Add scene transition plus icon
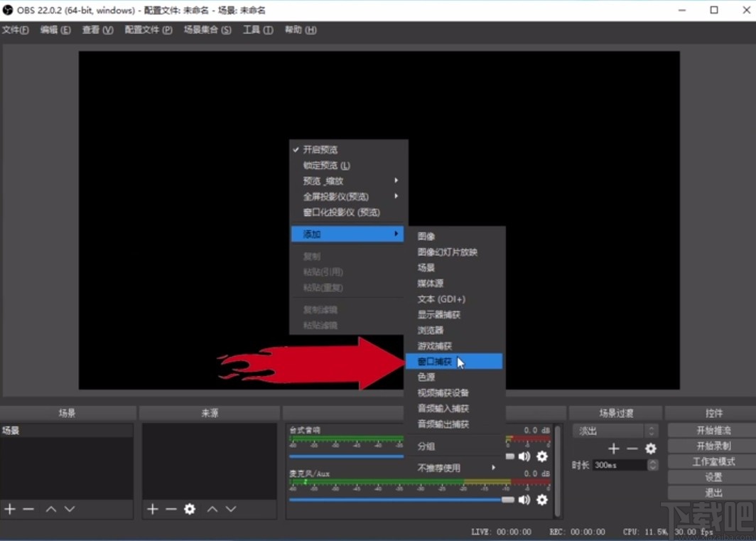 [613, 449]
